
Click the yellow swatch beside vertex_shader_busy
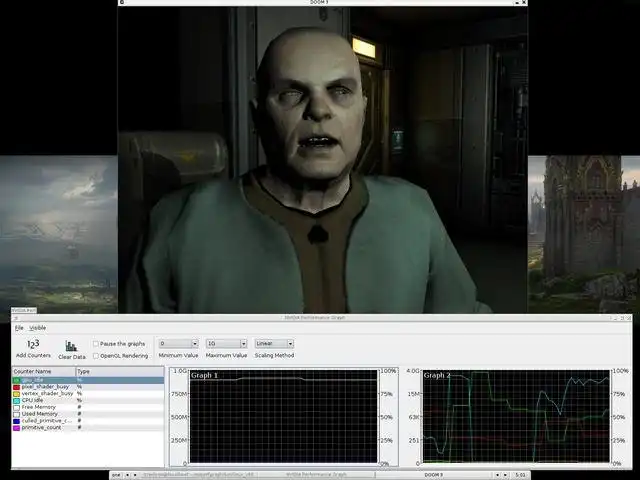click(x=16, y=394)
